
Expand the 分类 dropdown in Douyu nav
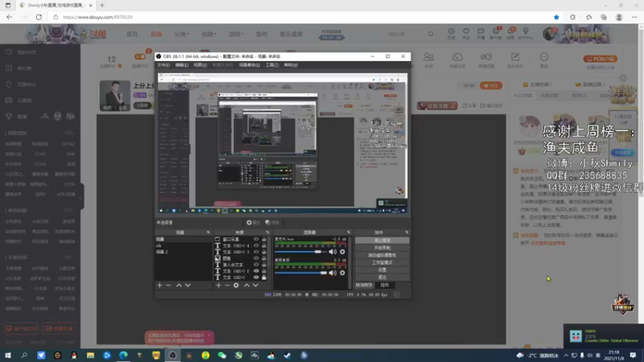181,34
